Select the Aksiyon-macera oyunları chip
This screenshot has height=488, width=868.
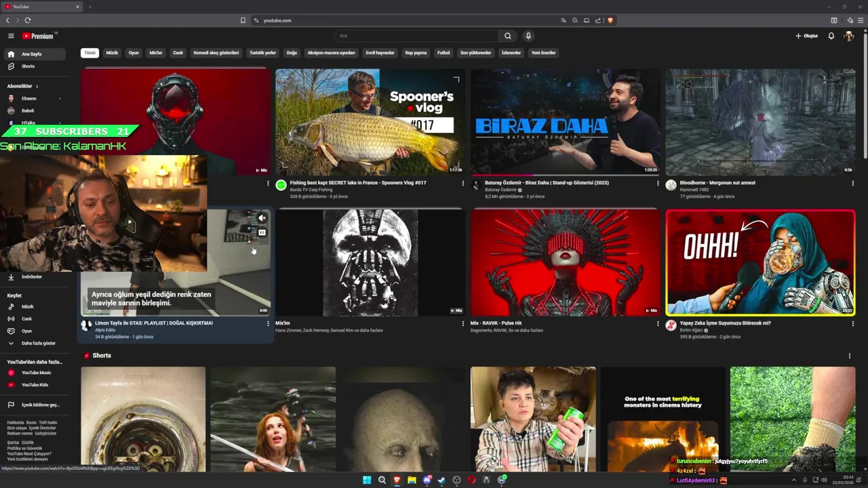click(x=331, y=53)
